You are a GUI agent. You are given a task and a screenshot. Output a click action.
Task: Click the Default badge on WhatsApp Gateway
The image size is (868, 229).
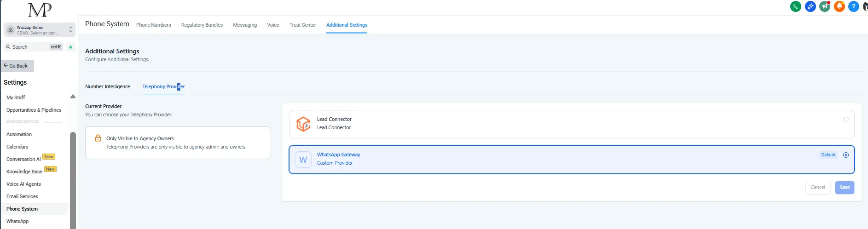828,155
